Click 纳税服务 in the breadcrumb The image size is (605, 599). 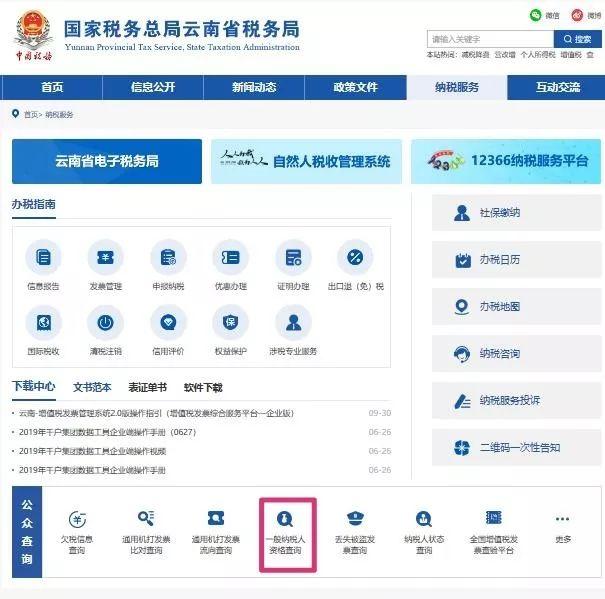(59, 115)
